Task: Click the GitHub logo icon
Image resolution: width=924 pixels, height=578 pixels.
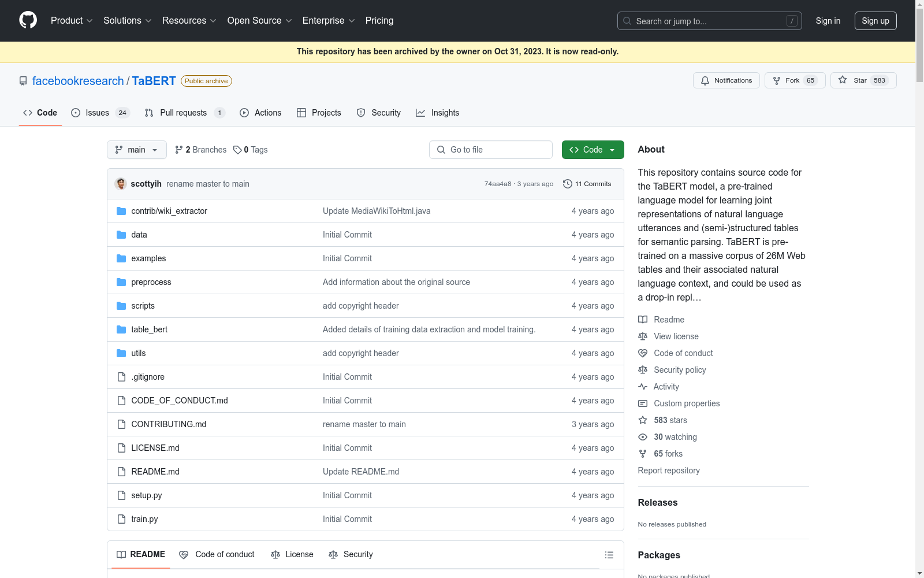Action: coord(28,20)
